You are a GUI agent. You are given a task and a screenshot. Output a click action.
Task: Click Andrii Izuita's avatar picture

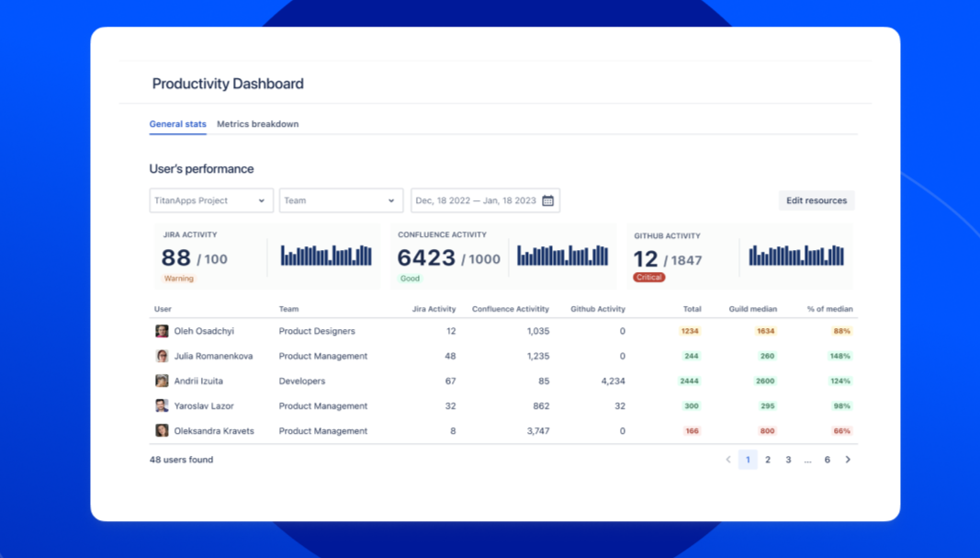(x=162, y=381)
